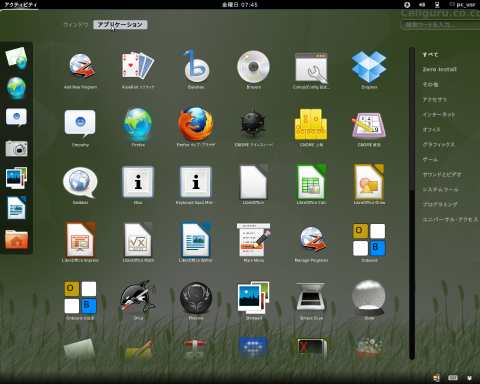Open the Keyboard Input Methods icon
Image resolution: width=480 pixels, height=384 pixels.
pos(195,183)
